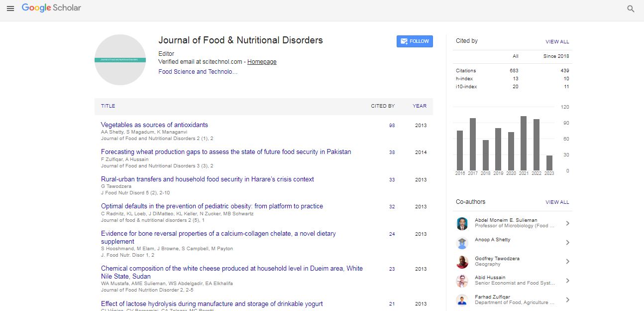
Task: Click the 2016 bar in citation chart
Action: click(460, 151)
